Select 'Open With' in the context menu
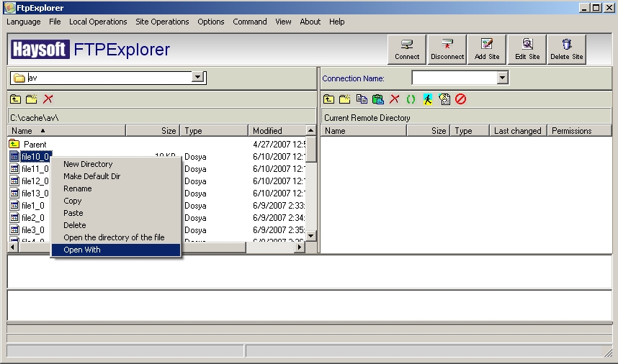The image size is (618, 364). point(82,250)
